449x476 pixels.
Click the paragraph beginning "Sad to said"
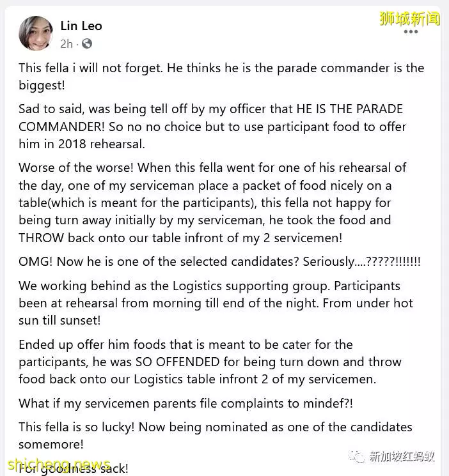[212, 127]
